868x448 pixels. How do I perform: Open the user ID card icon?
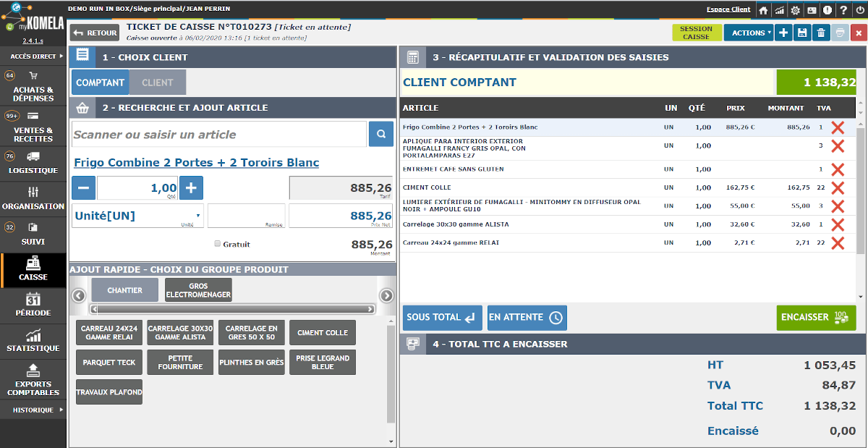[811, 10]
